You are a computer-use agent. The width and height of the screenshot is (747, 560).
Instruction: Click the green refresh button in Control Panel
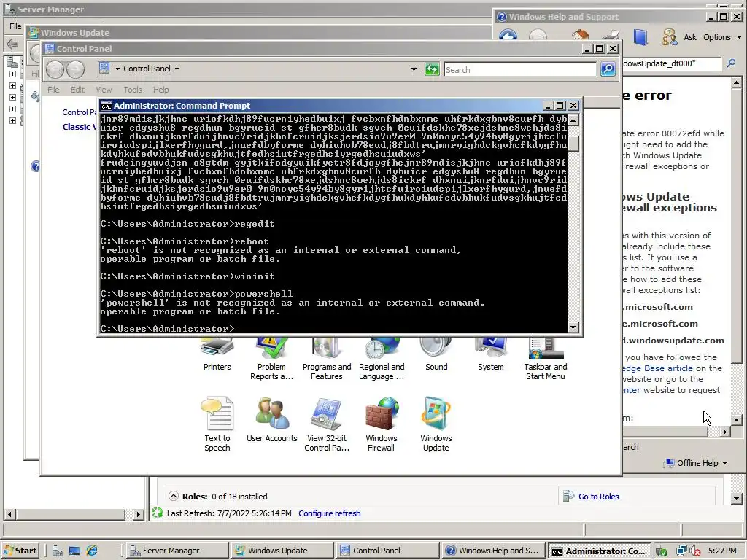[x=432, y=69]
